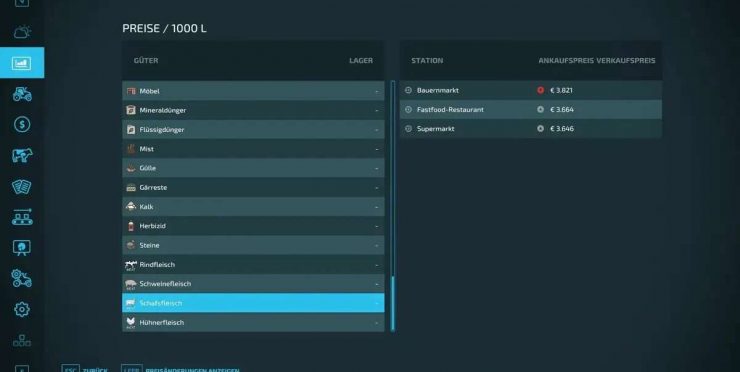Click the Fastfood-Restaurant station marker icon
Viewport: 740px width, 372px height.
coord(409,110)
